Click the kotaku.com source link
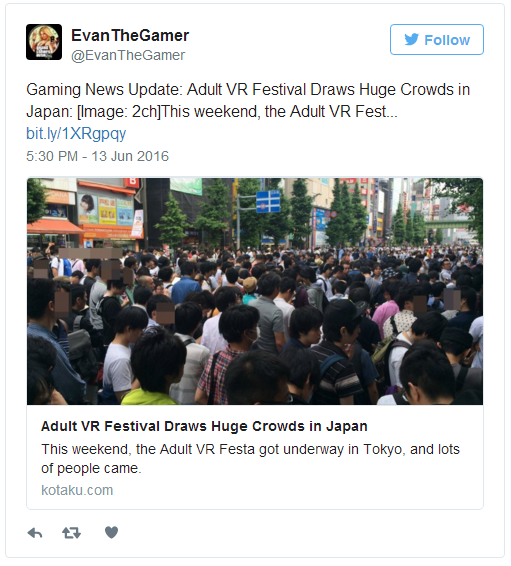 pos(77,490)
